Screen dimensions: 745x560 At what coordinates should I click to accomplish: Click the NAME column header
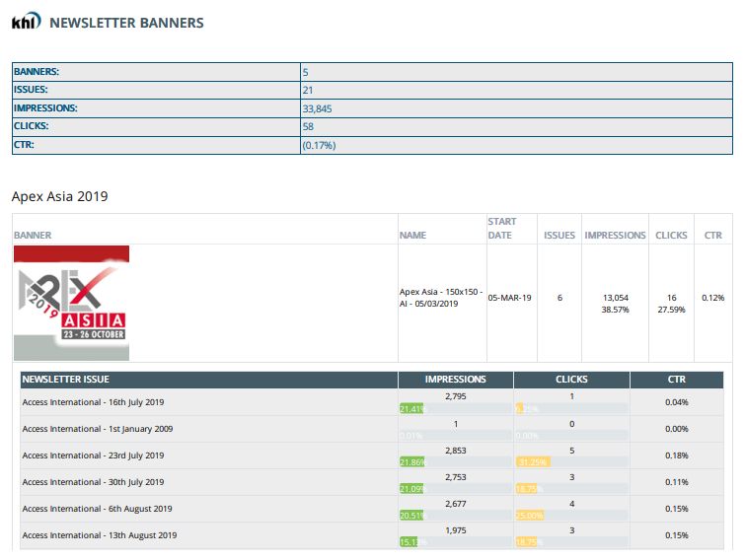click(x=412, y=236)
